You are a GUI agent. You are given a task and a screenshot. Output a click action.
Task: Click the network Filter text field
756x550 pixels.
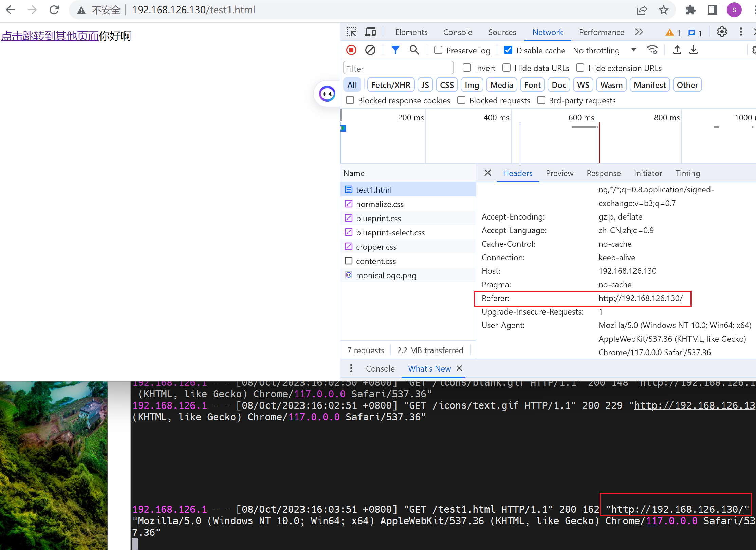coord(398,68)
